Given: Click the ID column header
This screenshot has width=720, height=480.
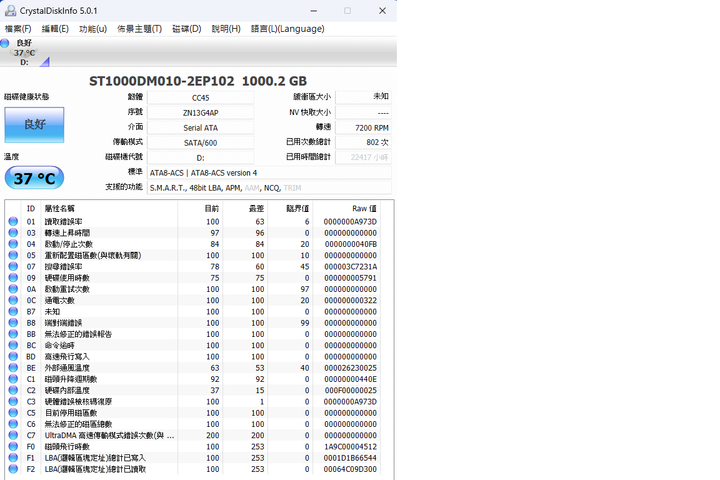Looking at the screenshot, I should point(31,209).
